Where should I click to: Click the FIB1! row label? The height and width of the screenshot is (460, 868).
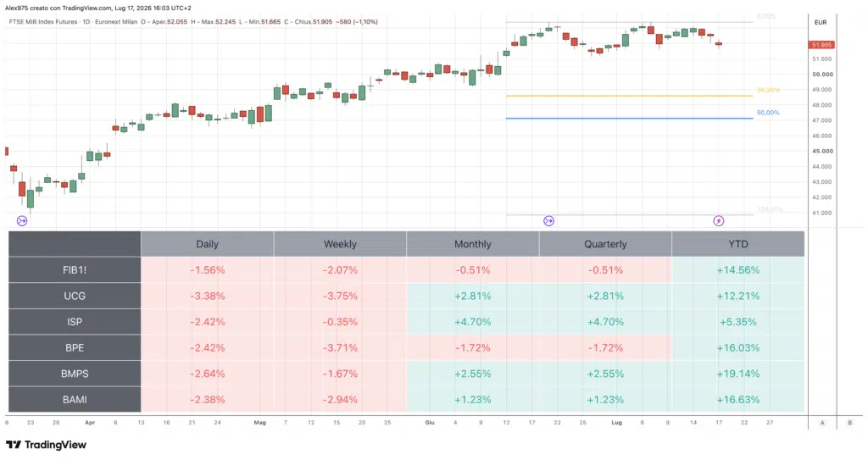click(x=75, y=270)
